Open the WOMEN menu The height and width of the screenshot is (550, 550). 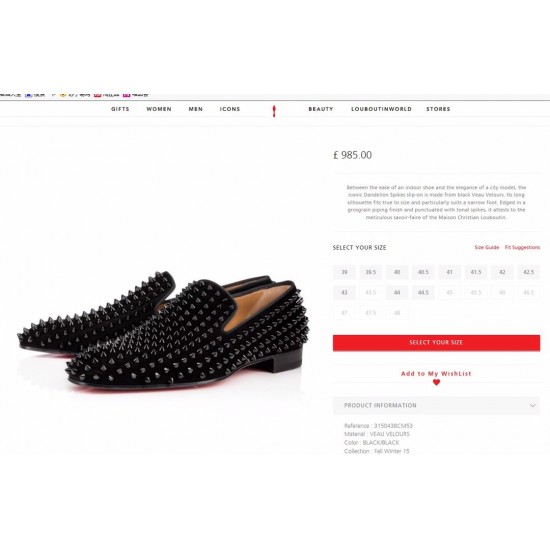(159, 109)
